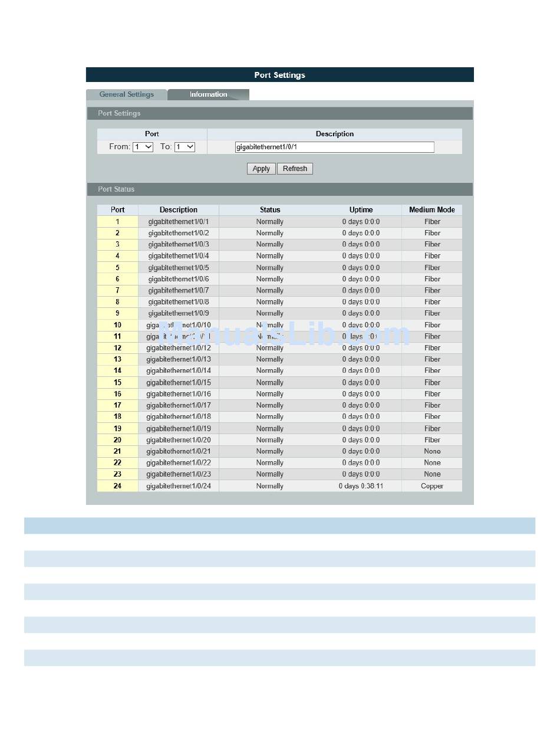Image resolution: width=560 pixels, height=732 pixels.
Task: Select the gigabitethernet1/0/19 description cell
Action: click(x=179, y=428)
